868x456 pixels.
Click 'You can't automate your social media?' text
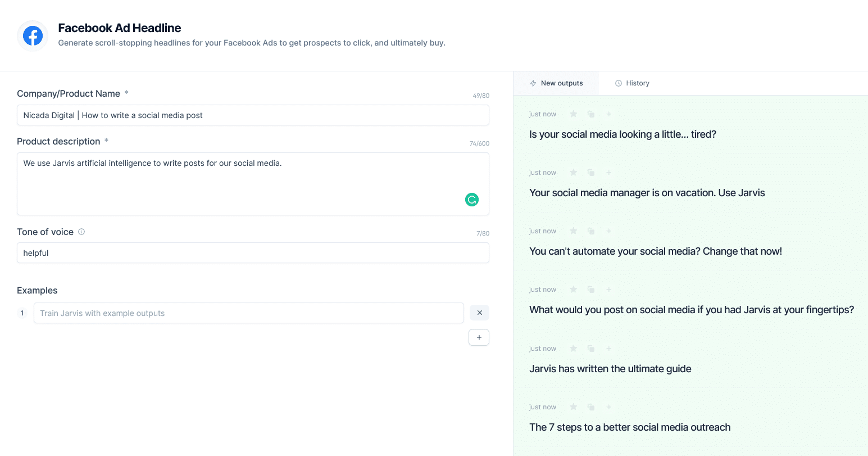pyautogui.click(x=615, y=251)
